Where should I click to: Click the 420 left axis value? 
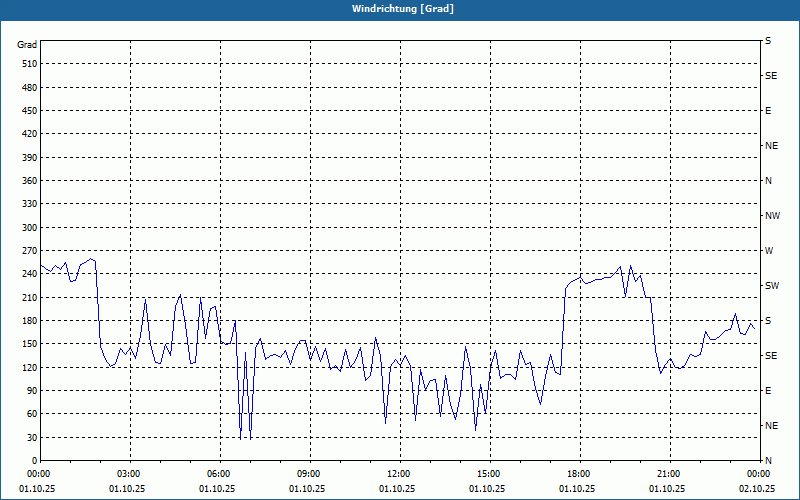click(x=30, y=134)
